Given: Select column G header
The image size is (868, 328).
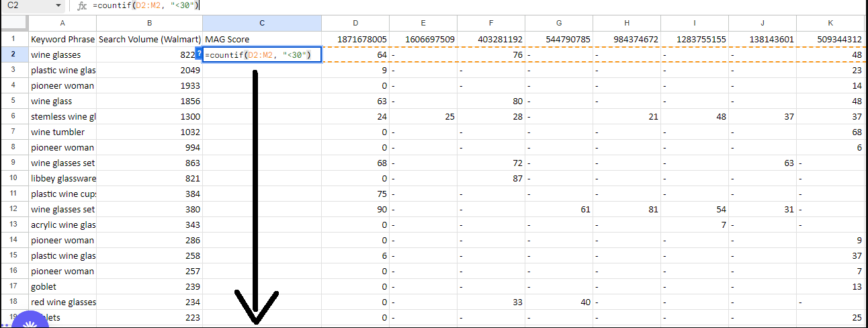Looking at the screenshot, I should pos(559,23).
